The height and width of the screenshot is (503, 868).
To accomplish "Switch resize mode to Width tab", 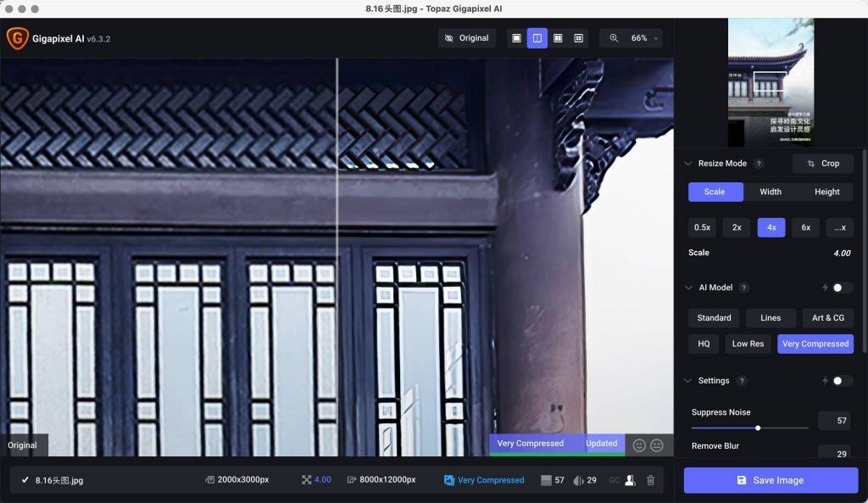I will click(x=770, y=192).
